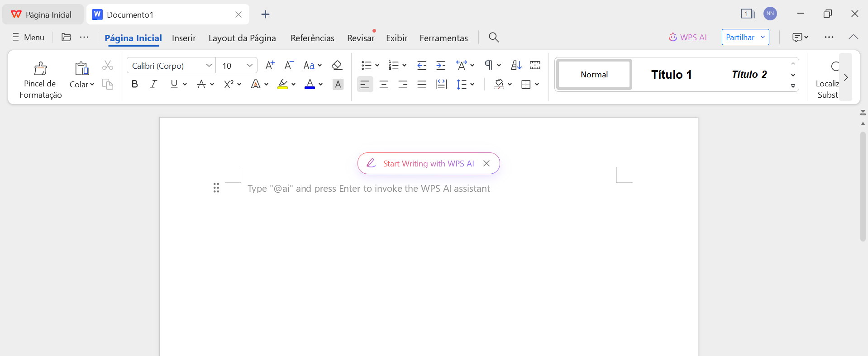868x356 pixels.
Task: Align text left
Action: (365, 84)
